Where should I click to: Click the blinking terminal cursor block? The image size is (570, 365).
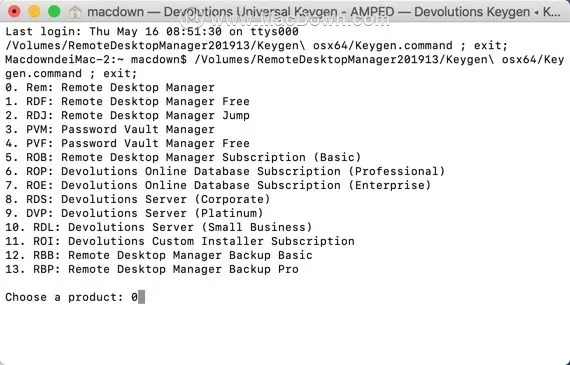[141, 297]
